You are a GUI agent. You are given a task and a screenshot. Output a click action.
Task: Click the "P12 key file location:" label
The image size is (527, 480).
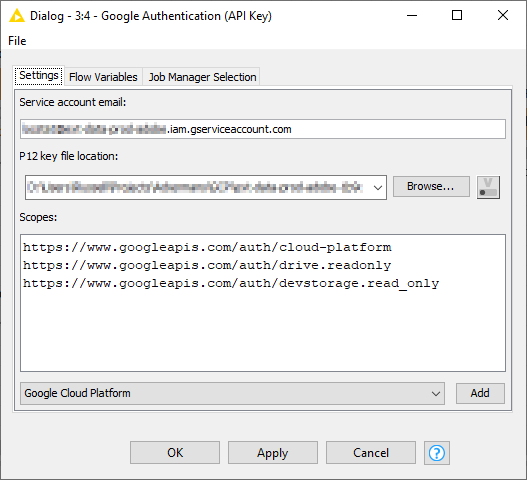[69, 156]
